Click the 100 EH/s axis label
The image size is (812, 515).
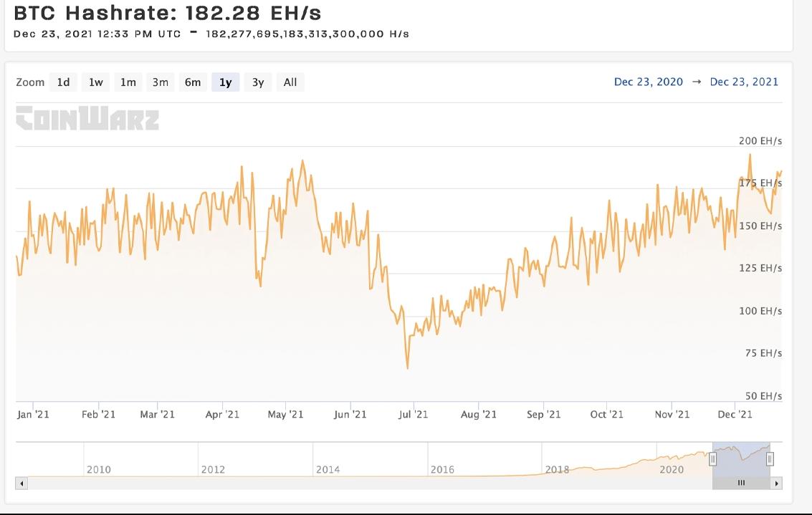pyautogui.click(x=760, y=311)
